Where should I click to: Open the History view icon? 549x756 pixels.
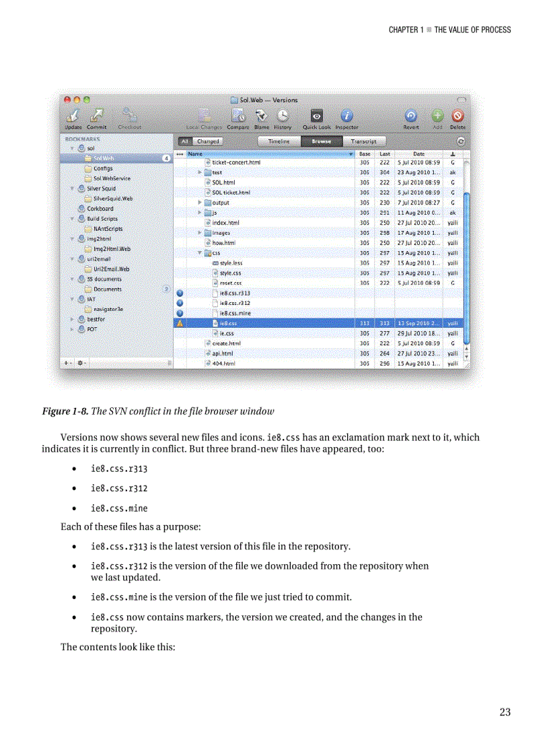pos(283,116)
